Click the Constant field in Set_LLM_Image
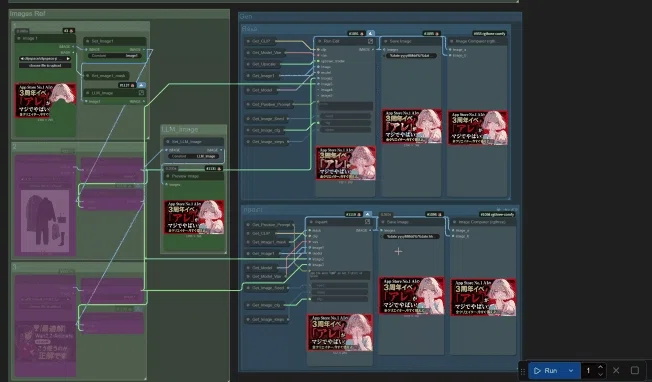Screen dimensions: 652x382 click(194, 156)
